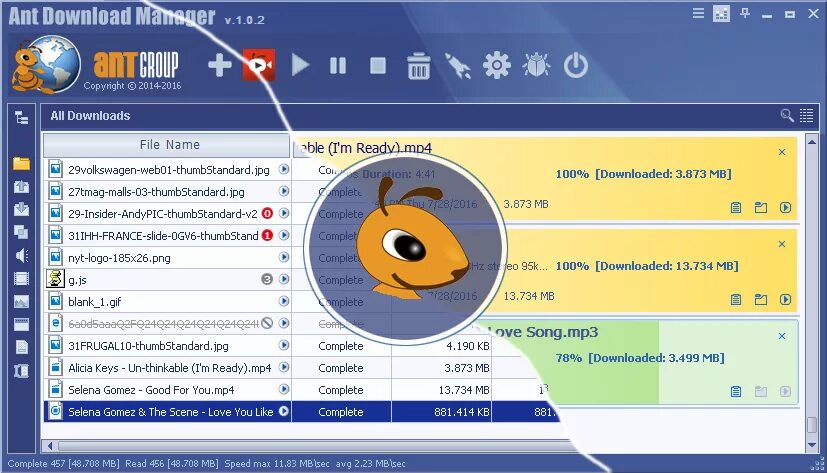Click the File Name column header

point(167,144)
